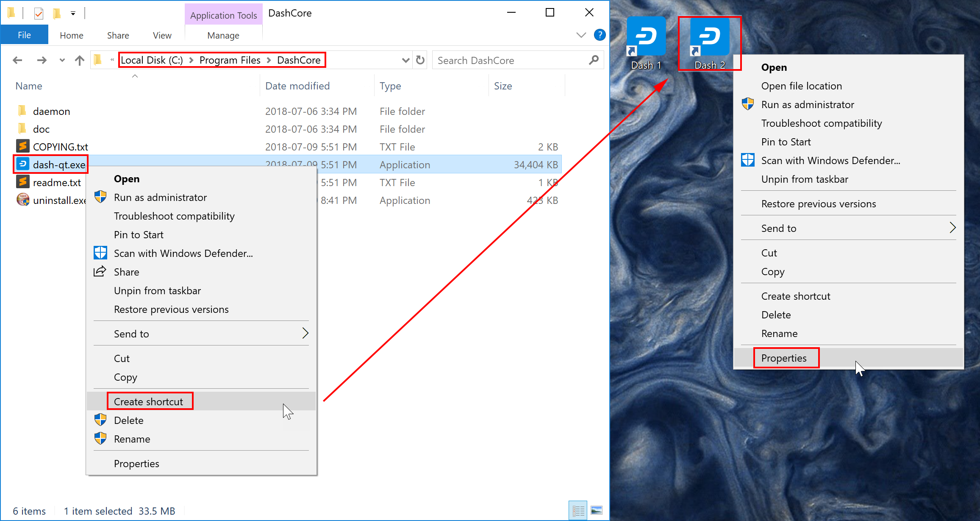Click the uninstall.exe file icon
The width and height of the screenshot is (980, 521).
pos(23,200)
